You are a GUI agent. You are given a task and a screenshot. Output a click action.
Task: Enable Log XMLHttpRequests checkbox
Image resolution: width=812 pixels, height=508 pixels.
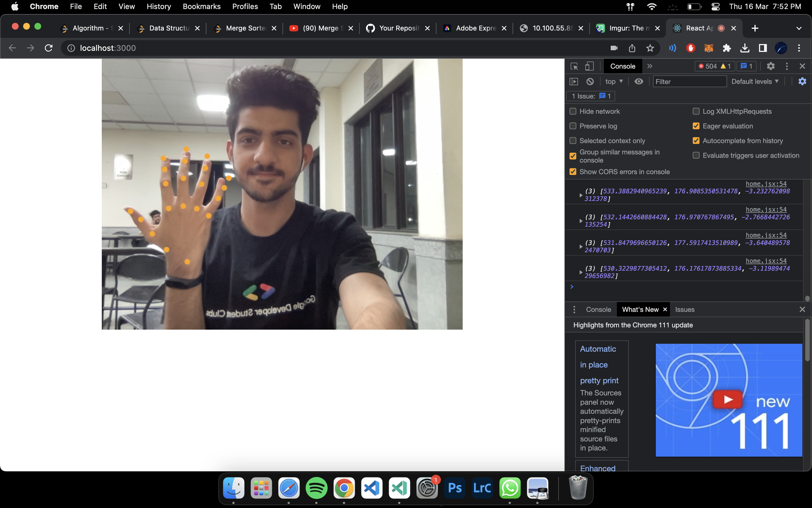click(696, 111)
